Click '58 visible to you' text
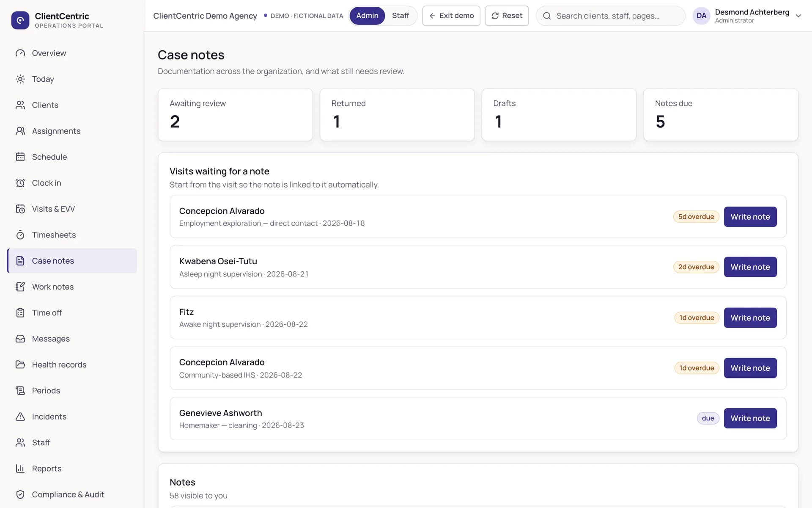The width and height of the screenshot is (812, 508). pos(198,496)
